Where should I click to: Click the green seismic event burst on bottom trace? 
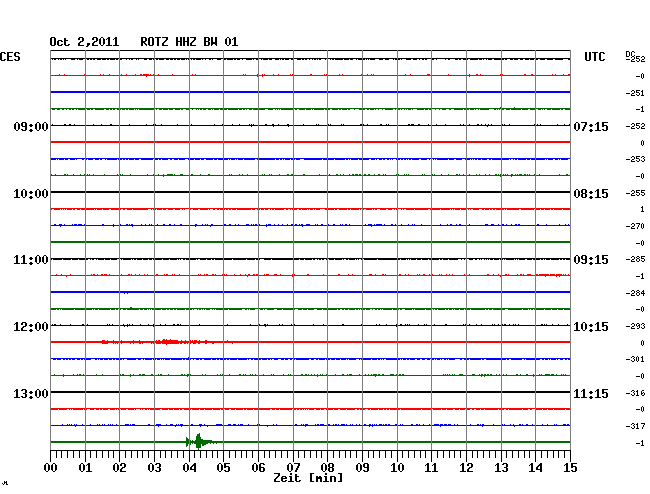pos(199,442)
